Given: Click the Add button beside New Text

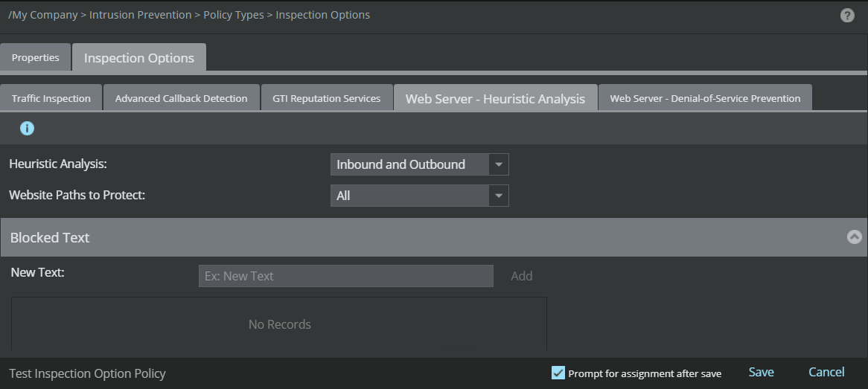Looking at the screenshot, I should [x=521, y=275].
